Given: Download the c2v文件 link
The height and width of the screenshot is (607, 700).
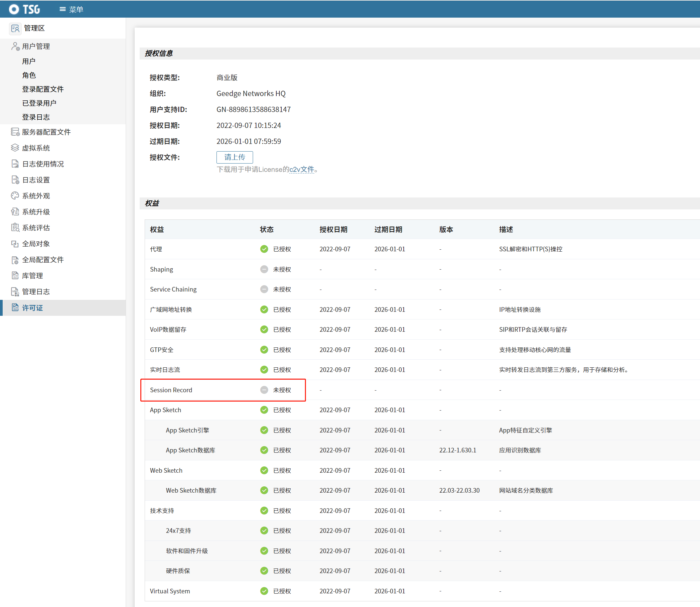Looking at the screenshot, I should 302,169.
